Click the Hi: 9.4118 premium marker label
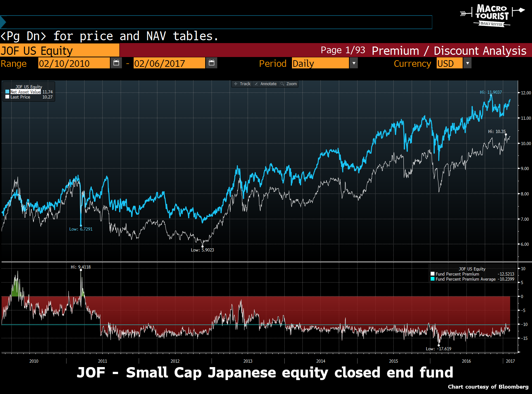The image size is (532, 394). (x=81, y=267)
